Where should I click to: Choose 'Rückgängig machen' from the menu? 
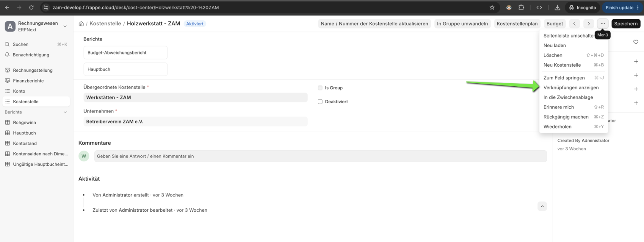(573, 117)
